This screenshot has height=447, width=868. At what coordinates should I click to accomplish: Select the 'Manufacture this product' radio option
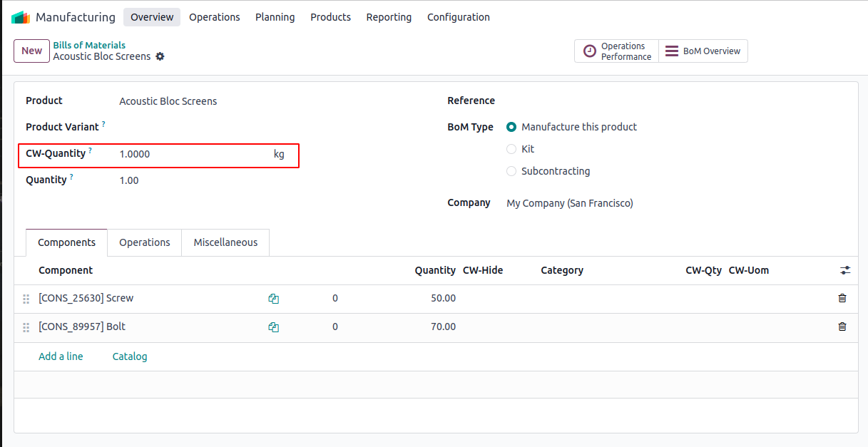pos(511,127)
